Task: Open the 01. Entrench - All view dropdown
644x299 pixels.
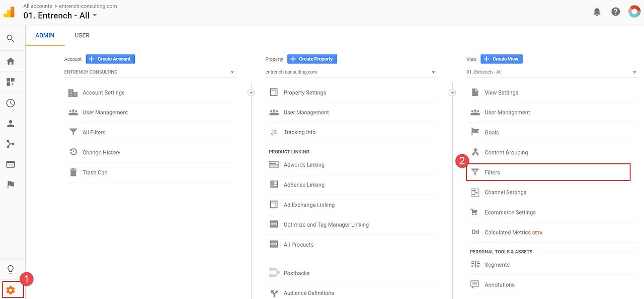Action: [x=552, y=72]
